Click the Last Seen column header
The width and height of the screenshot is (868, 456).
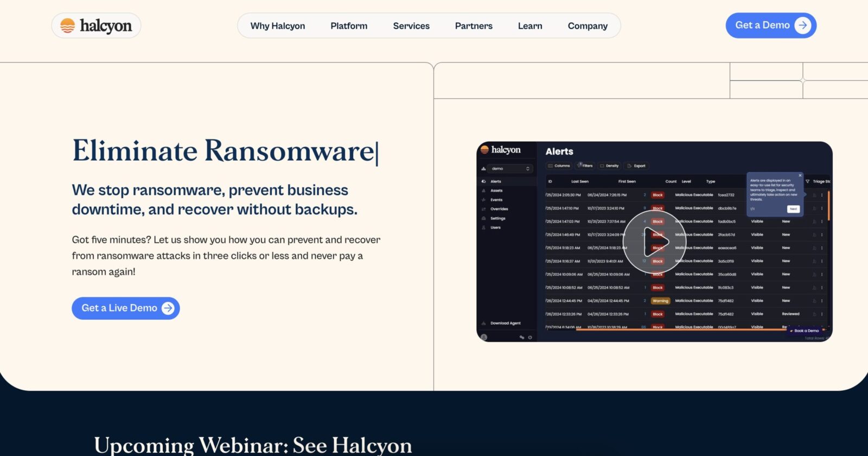tap(579, 181)
